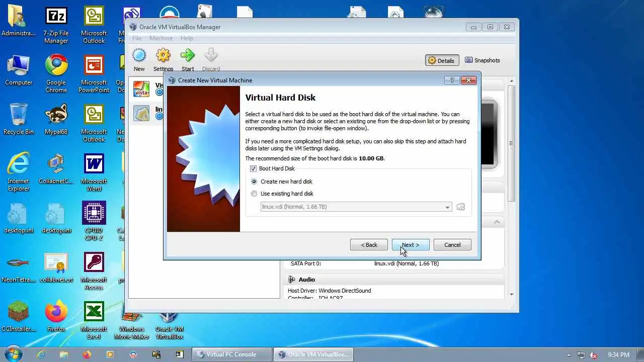Screen dimensions: 644x362
Task: Open the File menu in VirtualBox Manager
Action: tap(137, 38)
